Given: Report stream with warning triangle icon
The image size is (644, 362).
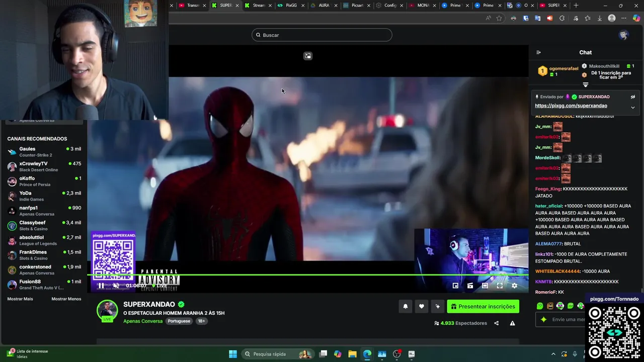Looking at the screenshot, I should (x=512, y=323).
